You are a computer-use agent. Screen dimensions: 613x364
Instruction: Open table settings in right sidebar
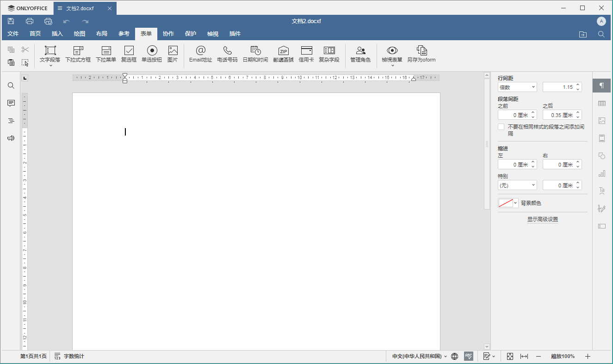(x=601, y=103)
